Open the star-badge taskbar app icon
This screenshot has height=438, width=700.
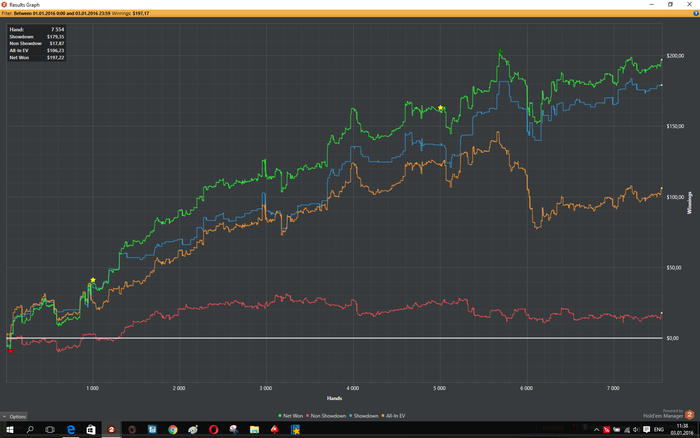pos(295,429)
